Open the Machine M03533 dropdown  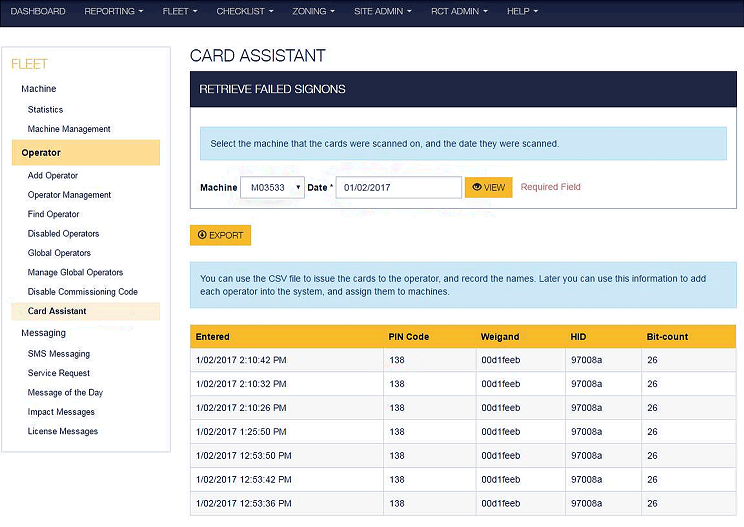click(272, 187)
